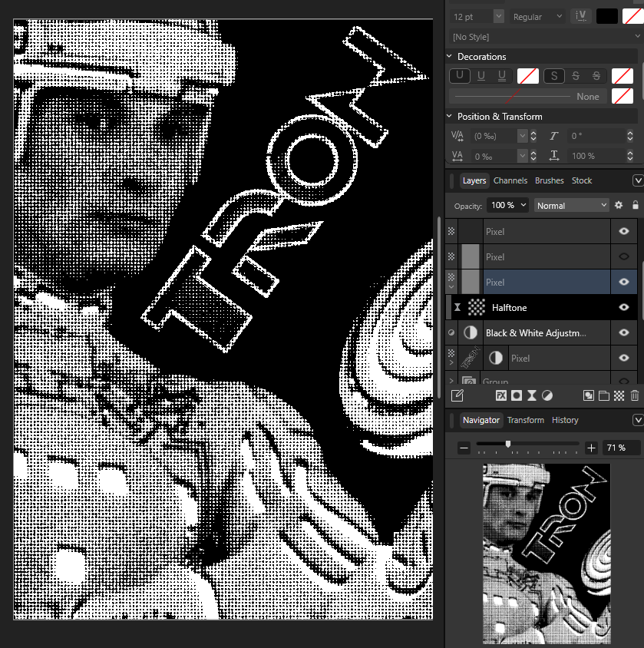This screenshot has height=648, width=644.
Task: Click the checkerboard icon on the topmost Pixel layer
Action: point(451,231)
